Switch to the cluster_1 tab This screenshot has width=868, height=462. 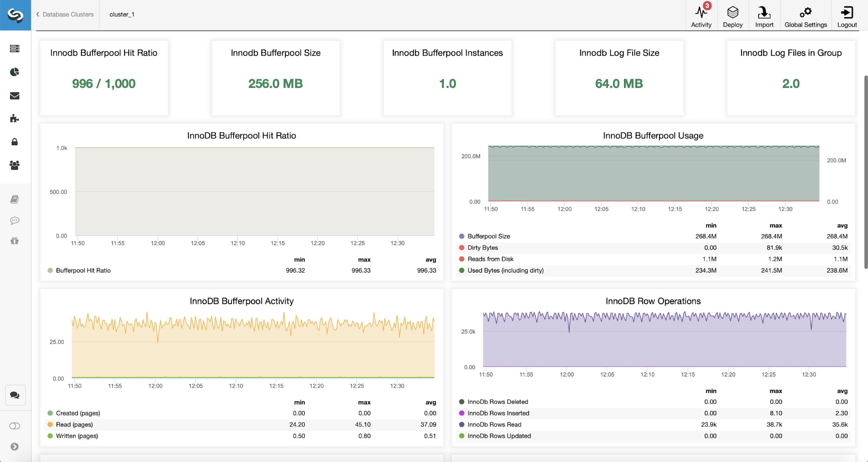click(122, 14)
